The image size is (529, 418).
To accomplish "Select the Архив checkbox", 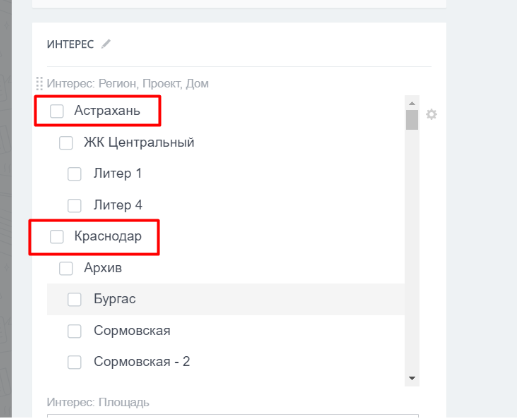I will pos(66,269).
